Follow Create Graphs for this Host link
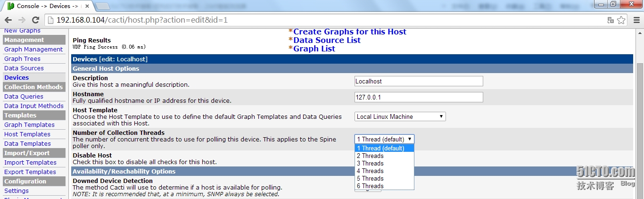The width and height of the screenshot is (644, 199). [350, 32]
